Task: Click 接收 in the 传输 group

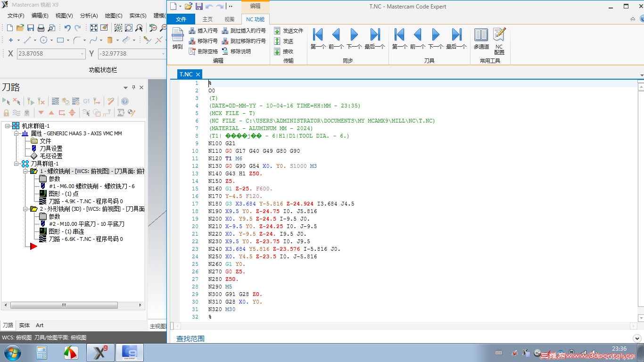Action: (283, 51)
